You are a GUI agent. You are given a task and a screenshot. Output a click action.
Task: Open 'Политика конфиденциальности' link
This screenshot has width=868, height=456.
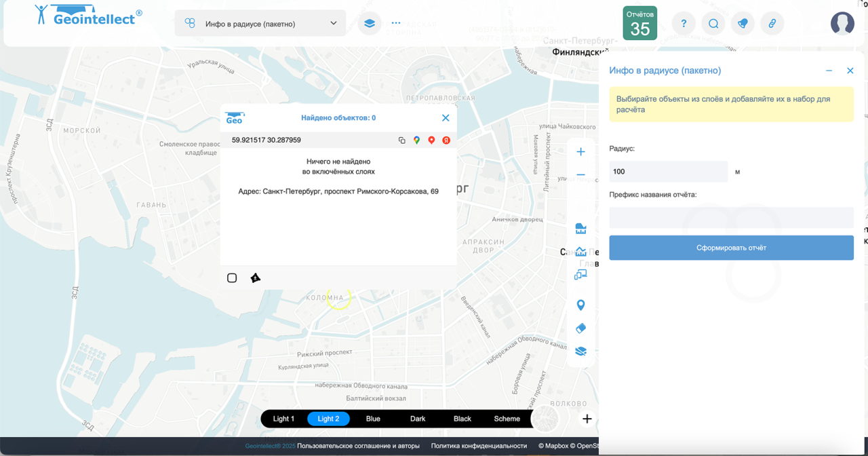[479, 446]
